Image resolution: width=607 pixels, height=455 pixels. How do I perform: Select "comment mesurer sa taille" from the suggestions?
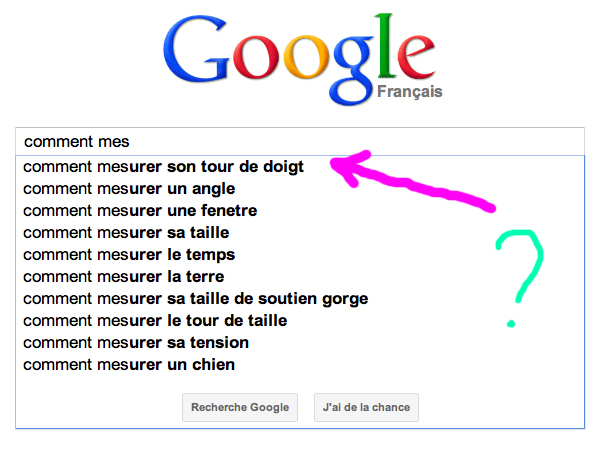pyautogui.click(x=126, y=232)
